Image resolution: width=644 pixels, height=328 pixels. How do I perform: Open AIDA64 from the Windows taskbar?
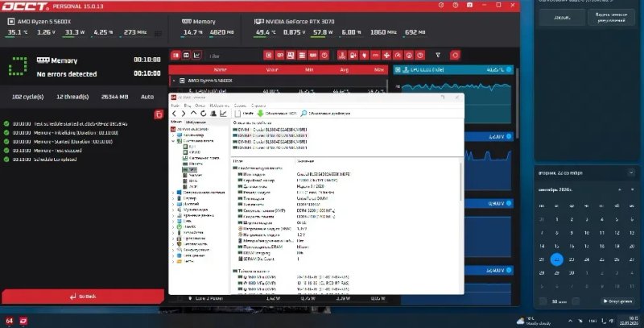coord(9,321)
